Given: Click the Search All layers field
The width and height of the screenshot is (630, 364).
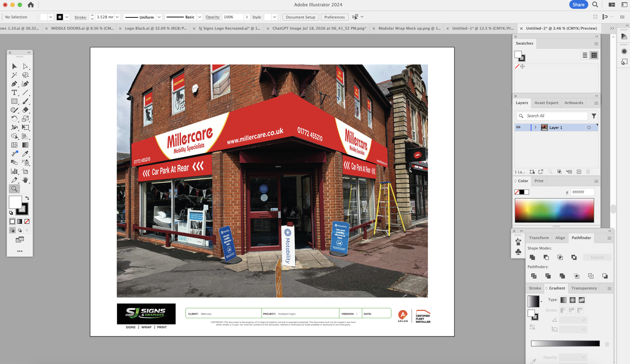Looking at the screenshot, I should [552, 116].
